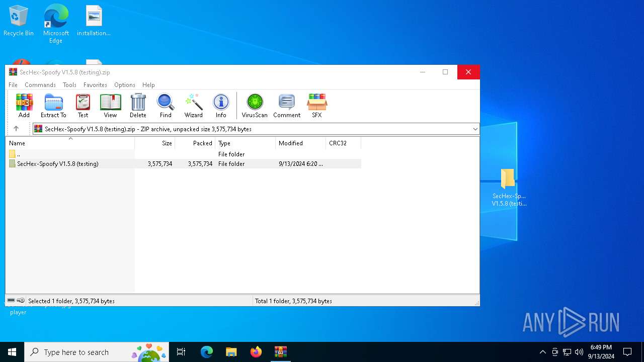Sort list by CRC32 column header
The image size is (644, 362).
344,143
